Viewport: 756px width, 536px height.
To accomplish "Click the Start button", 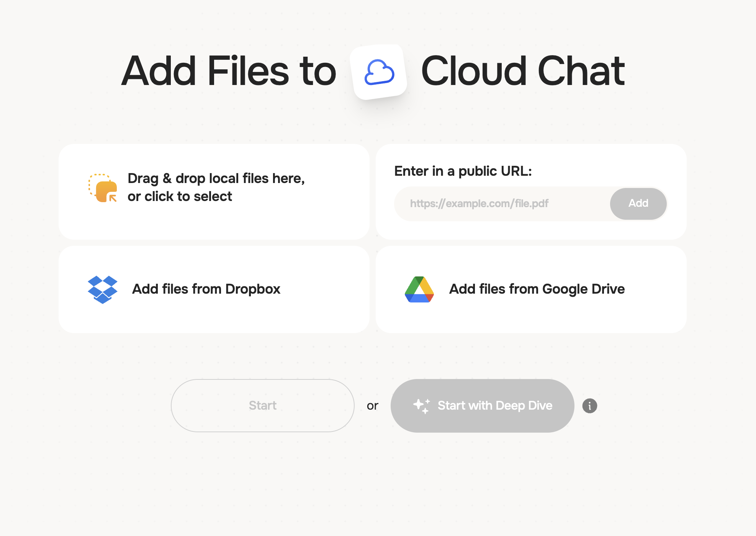I will coord(262,405).
